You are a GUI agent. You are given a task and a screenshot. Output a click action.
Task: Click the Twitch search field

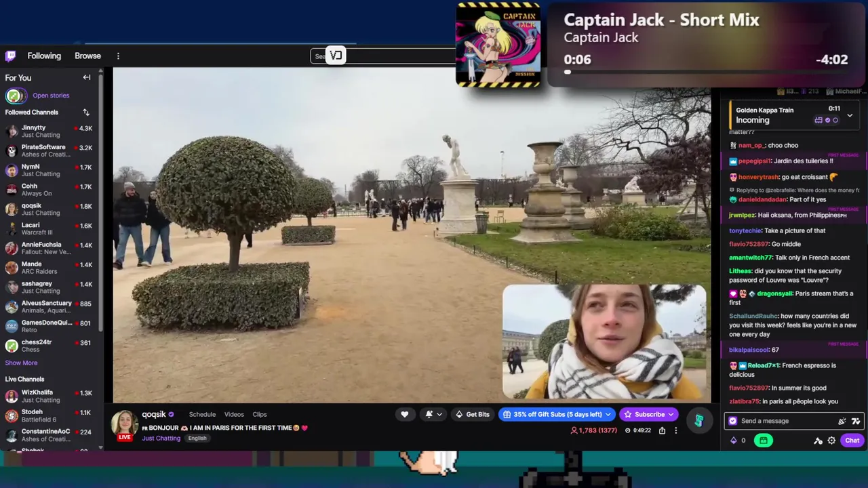(x=383, y=56)
